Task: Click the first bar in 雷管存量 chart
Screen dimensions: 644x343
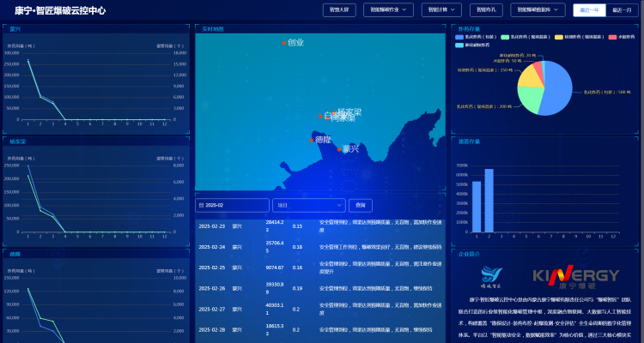Action: tap(477, 206)
